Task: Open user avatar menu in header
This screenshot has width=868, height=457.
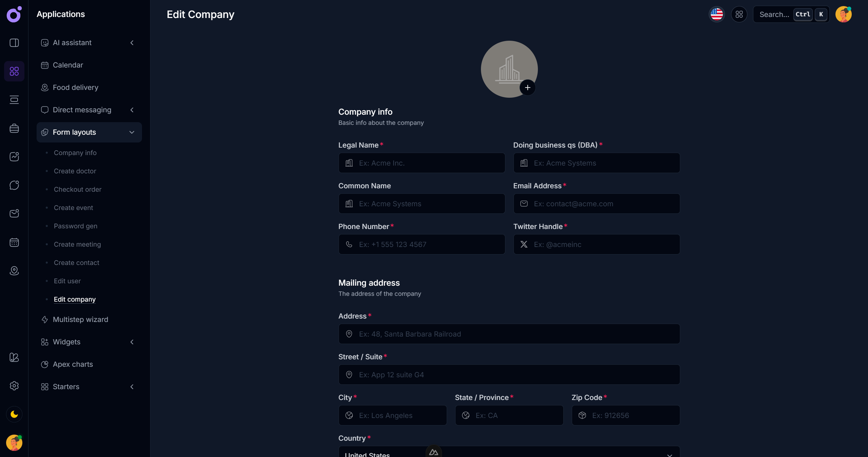Action: pos(843,14)
